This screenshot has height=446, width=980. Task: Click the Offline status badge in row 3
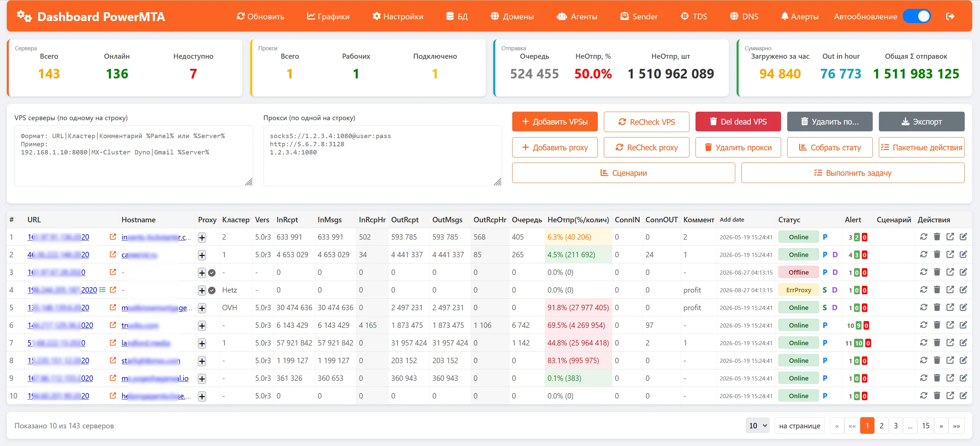click(798, 273)
